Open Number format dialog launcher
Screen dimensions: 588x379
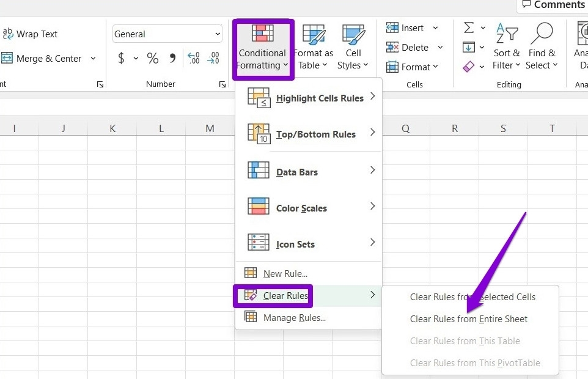point(222,84)
